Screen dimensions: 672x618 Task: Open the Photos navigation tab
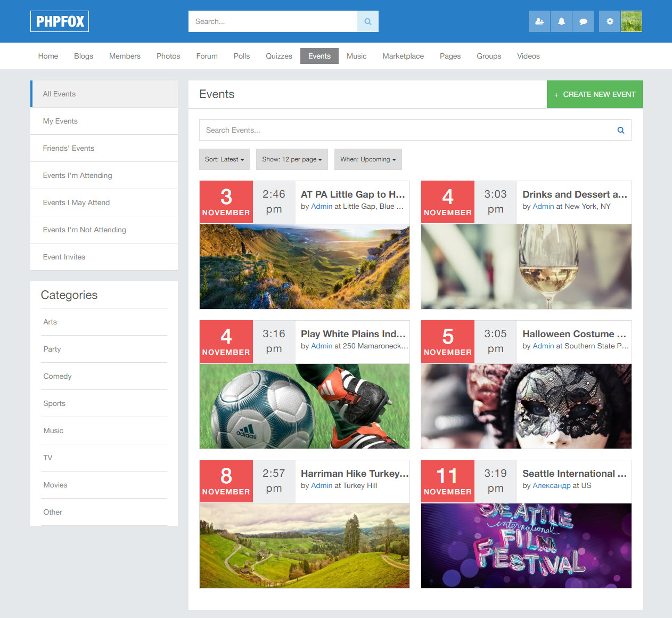coord(168,56)
